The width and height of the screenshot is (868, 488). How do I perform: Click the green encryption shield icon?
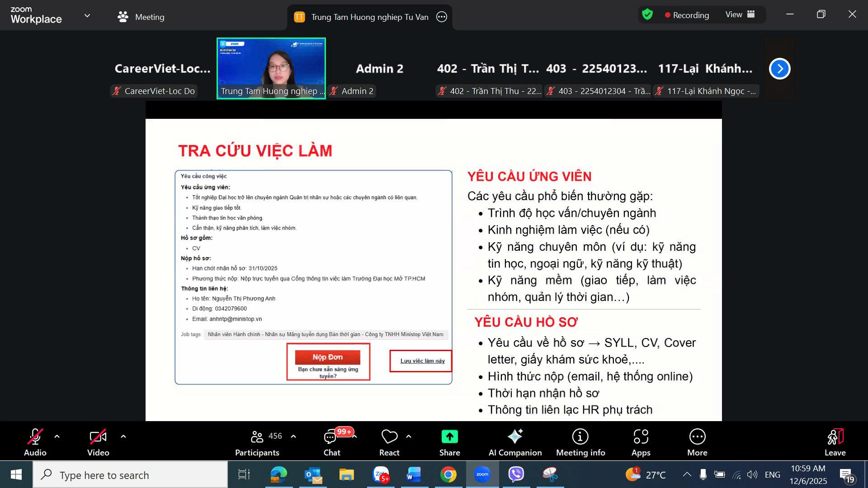click(647, 15)
